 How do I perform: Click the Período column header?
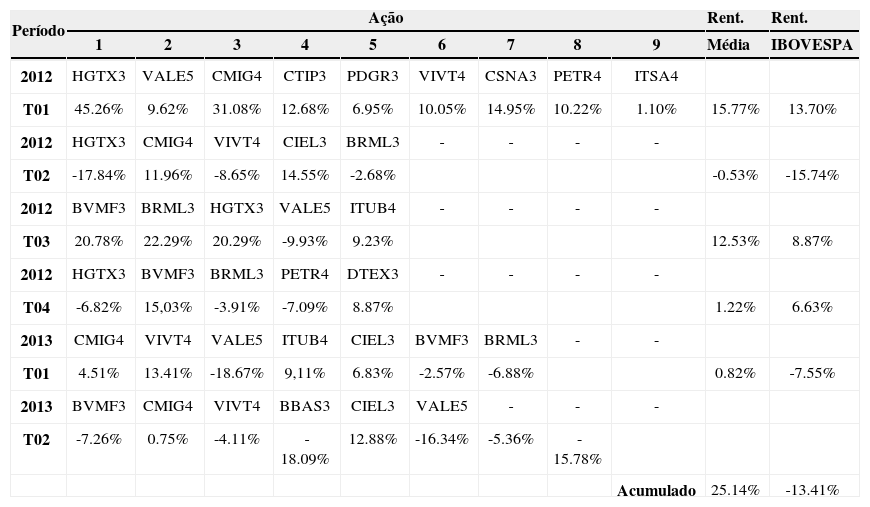38,31
